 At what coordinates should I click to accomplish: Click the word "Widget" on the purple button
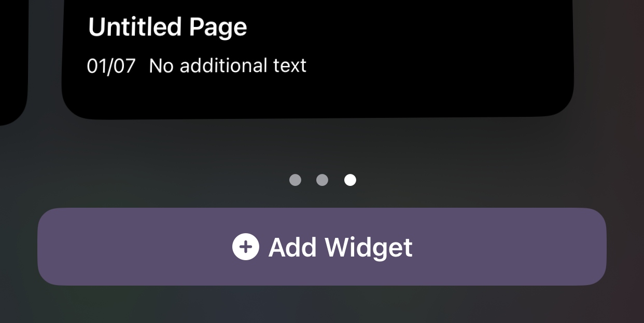click(369, 247)
